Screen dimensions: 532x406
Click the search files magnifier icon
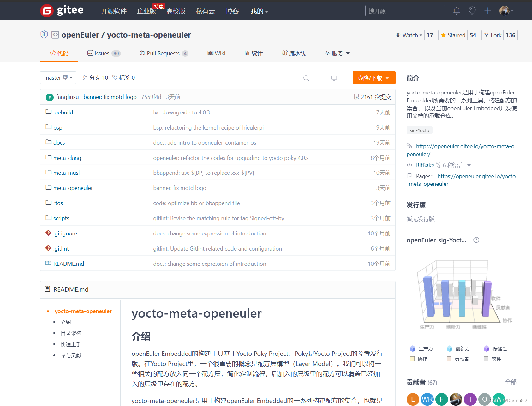[306, 78]
